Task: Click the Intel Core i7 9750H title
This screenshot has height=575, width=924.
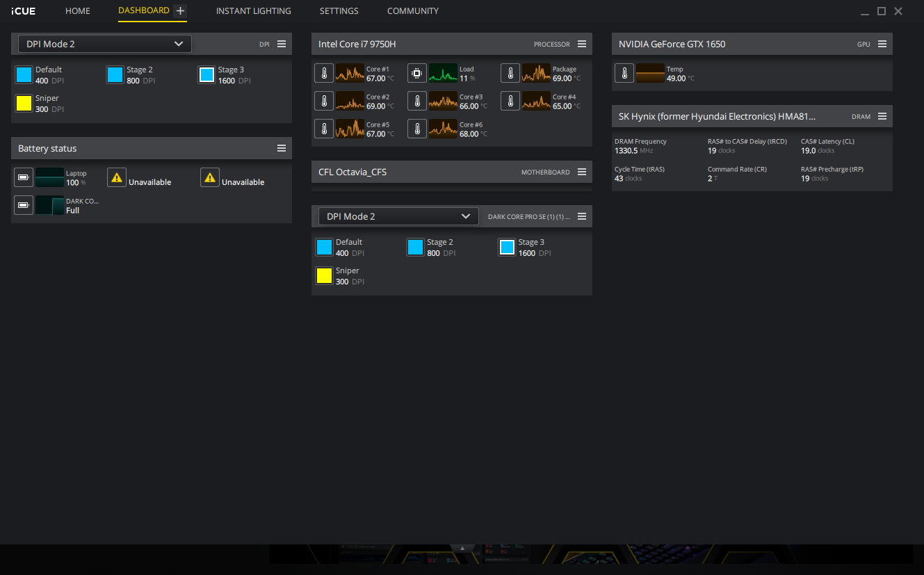Action: tap(357, 44)
